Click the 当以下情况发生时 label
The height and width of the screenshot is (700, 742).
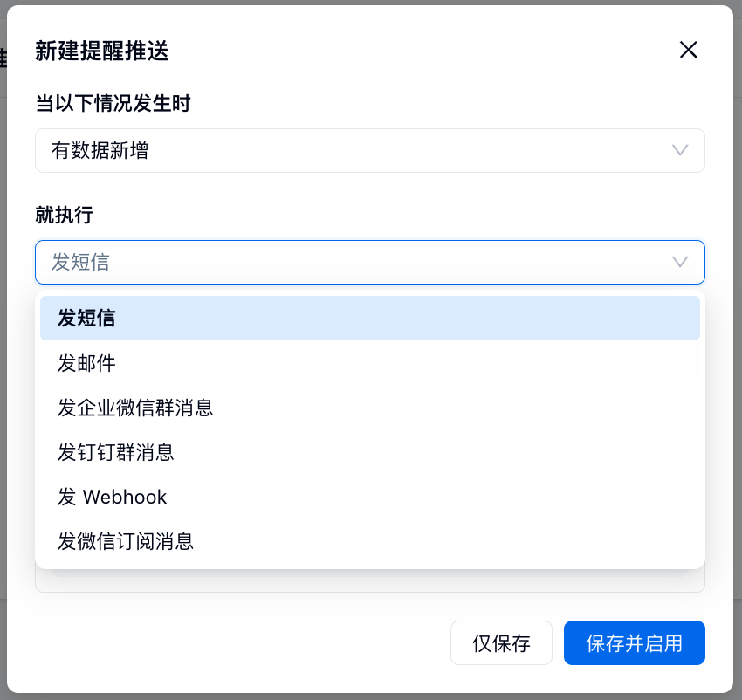click(113, 104)
